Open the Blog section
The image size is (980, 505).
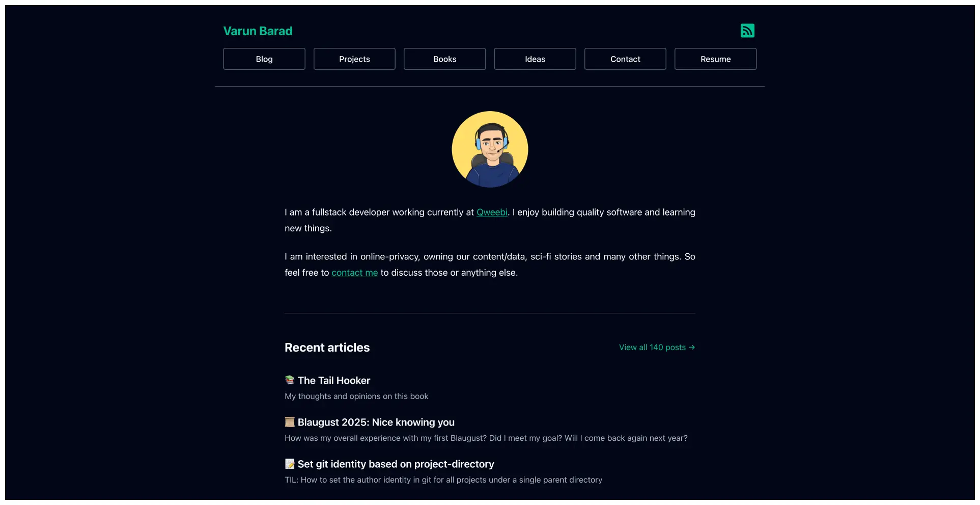click(264, 59)
